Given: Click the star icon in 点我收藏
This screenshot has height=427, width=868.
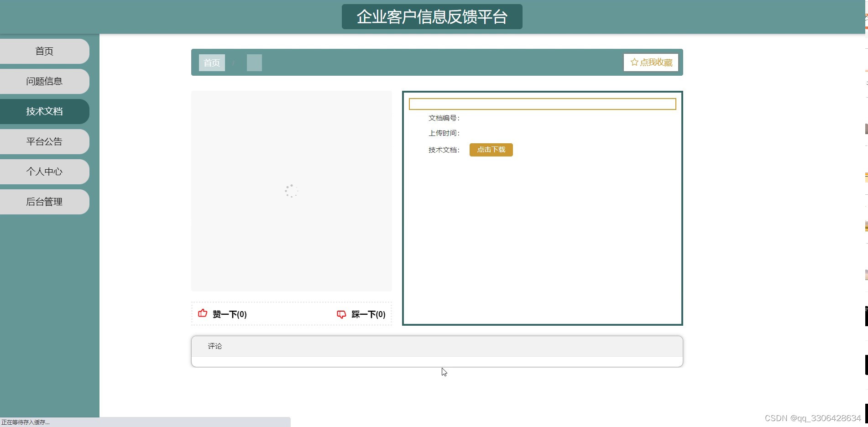Looking at the screenshot, I should [634, 62].
